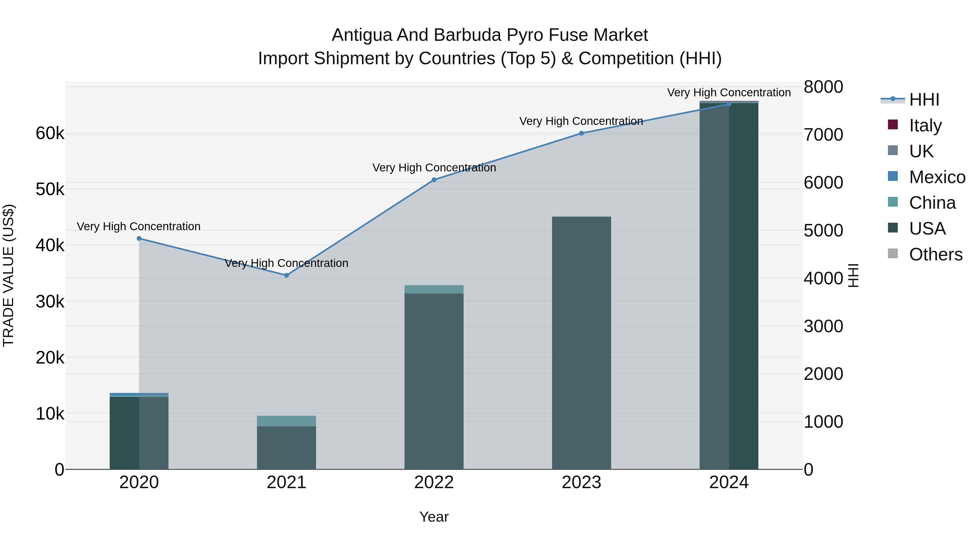Click 'Very High Concentration' annotation above 2020
Viewport: 980px width, 551px height.
click(x=139, y=226)
